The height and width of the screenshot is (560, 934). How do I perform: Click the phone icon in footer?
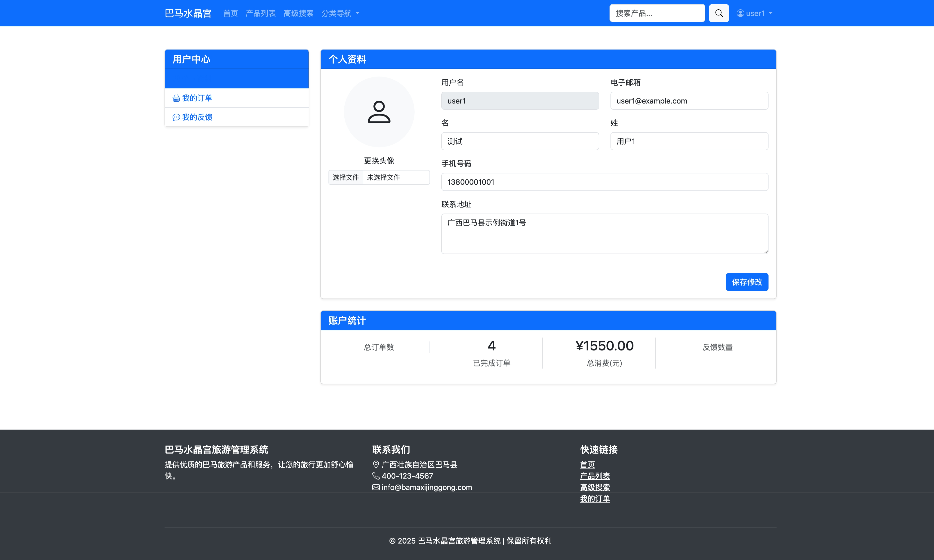(x=375, y=476)
